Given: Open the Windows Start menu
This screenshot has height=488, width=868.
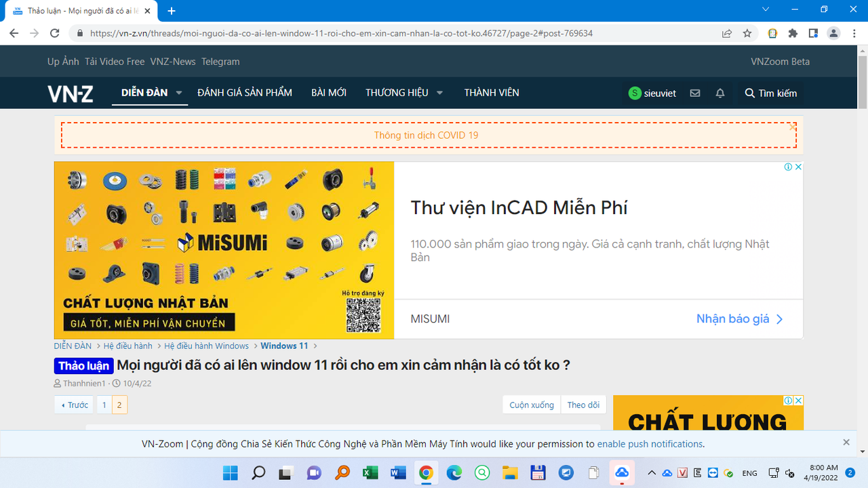Looking at the screenshot, I should click(x=231, y=472).
